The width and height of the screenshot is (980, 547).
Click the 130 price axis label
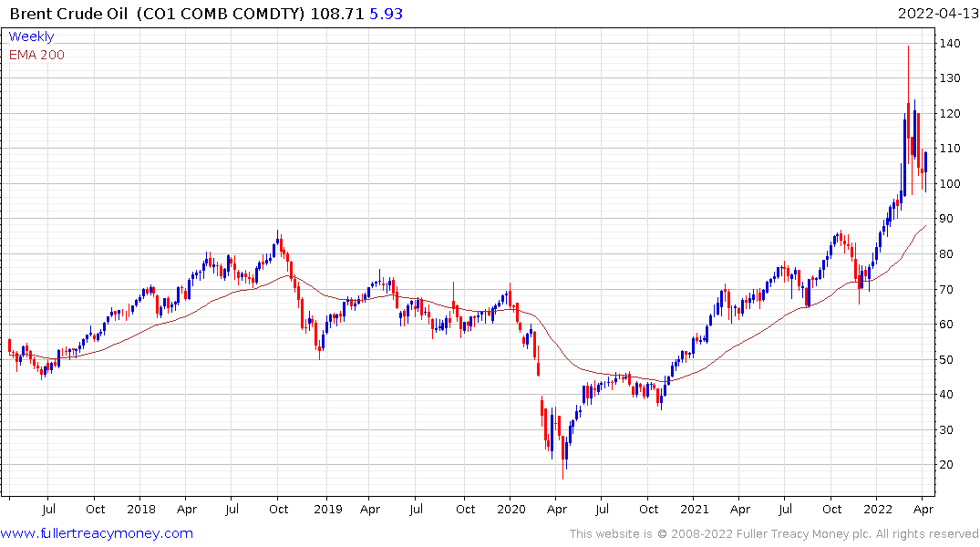(x=949, y=78)
